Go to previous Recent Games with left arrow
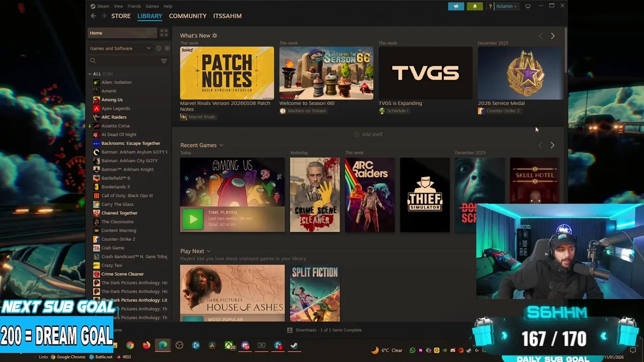 coord(540,145)
